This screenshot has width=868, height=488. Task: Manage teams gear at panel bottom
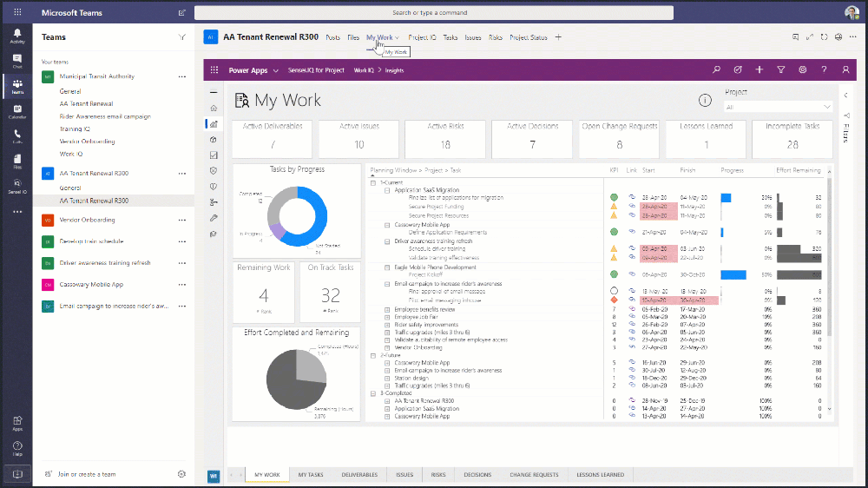coord(181,474)
